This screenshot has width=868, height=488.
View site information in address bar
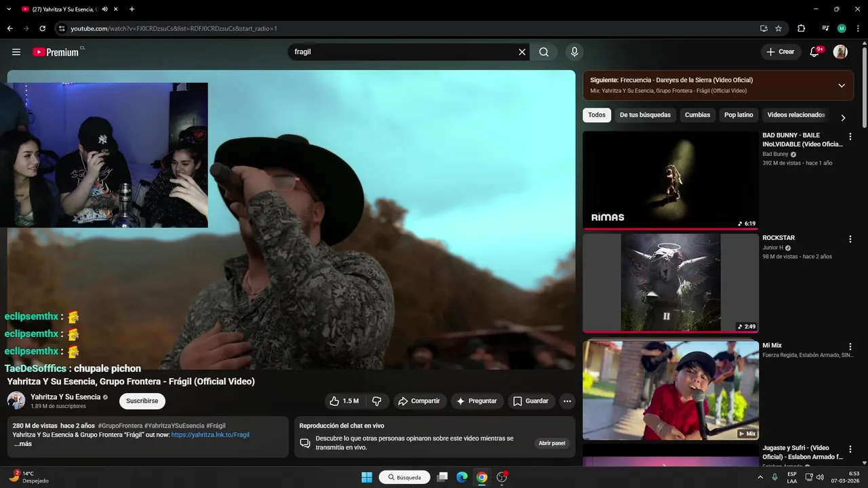(x=62, y=28)
